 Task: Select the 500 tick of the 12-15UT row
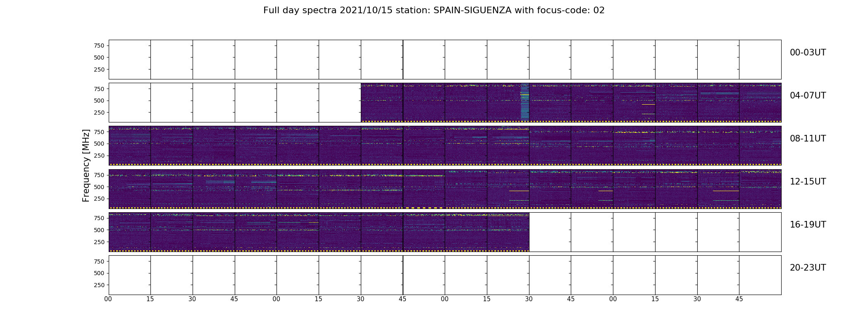tap(99, 187)
